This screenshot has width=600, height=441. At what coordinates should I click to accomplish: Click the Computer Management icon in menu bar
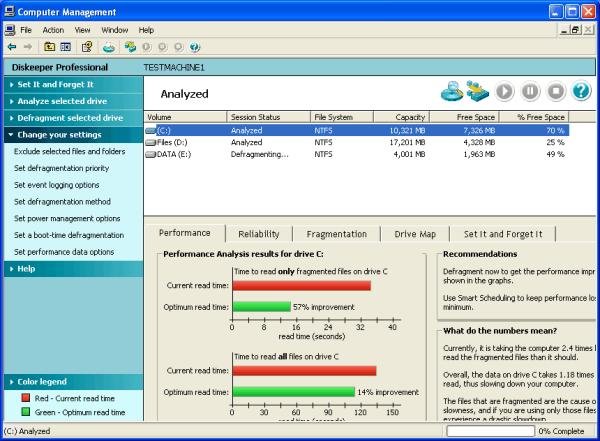tap(10, 30)
